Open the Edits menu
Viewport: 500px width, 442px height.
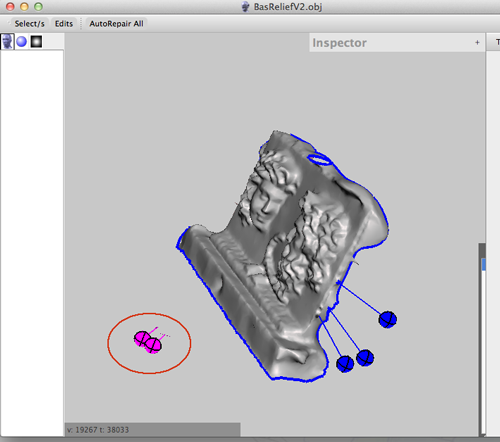(64, 24)
